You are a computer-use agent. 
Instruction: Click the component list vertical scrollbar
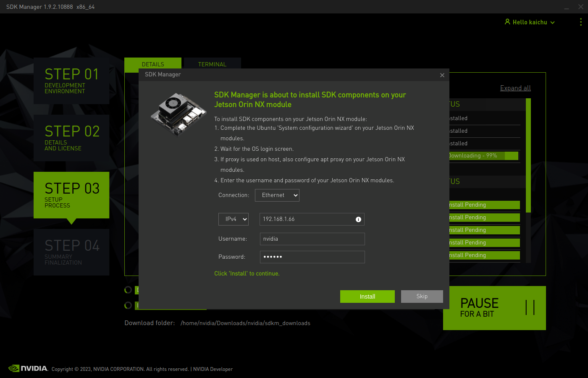tap(528, 155)
